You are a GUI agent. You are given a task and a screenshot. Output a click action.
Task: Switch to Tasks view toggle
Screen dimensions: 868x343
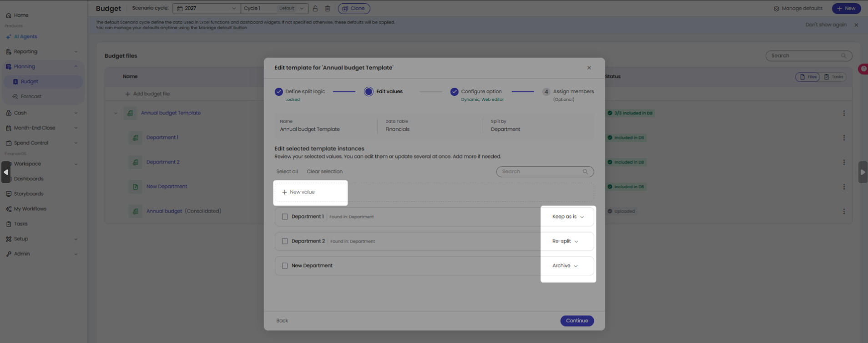pos(833,77)
